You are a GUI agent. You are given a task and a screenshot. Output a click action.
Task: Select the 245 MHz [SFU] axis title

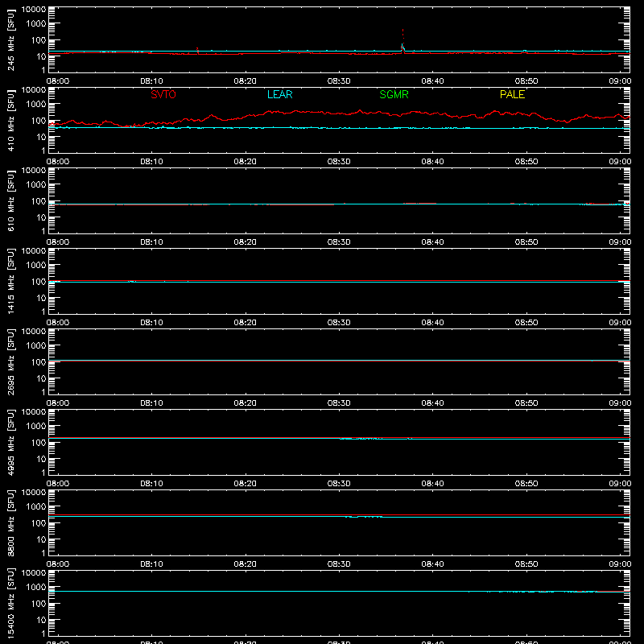pos(11,39)
